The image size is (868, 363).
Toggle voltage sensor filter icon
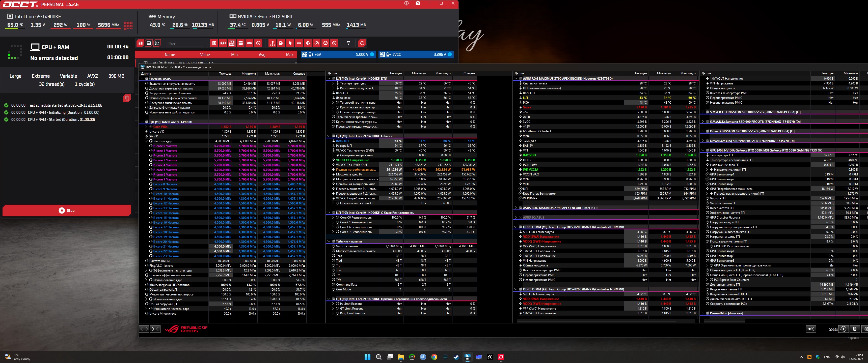[281, 43]
